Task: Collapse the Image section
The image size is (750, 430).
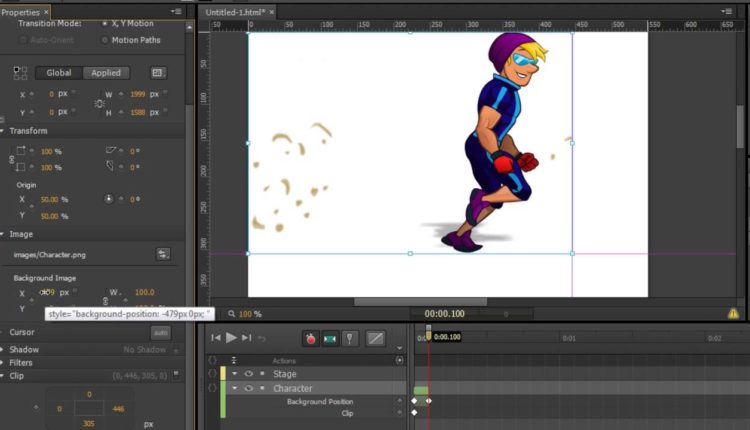Action: coord(2,234)
